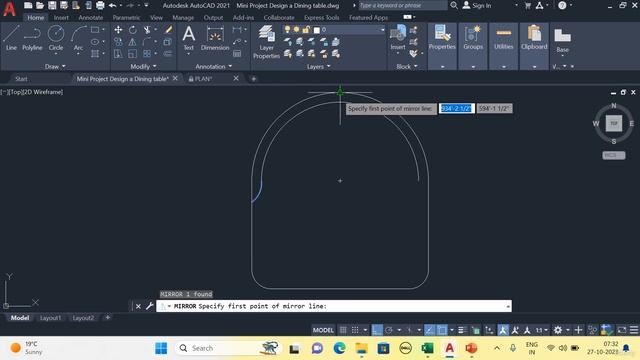Screen dimensions: 640x360
Task: Expand the Layers panel
Action: point(318,67)
